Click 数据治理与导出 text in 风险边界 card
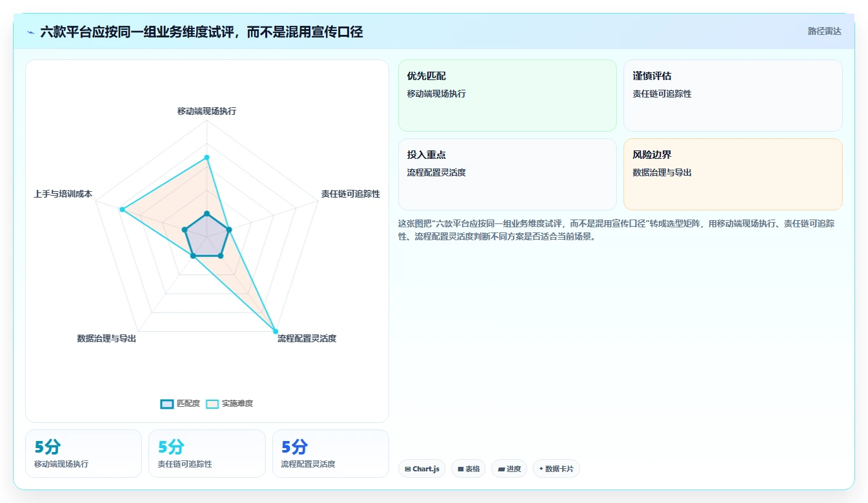Image resolution: width=868 pixels, height=503 pixels. [662, 172]
